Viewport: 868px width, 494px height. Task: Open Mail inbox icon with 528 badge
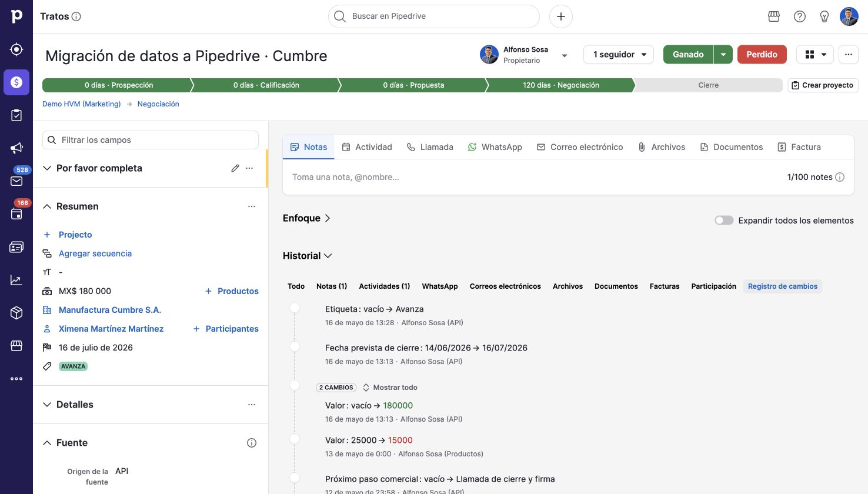[16, 181]
